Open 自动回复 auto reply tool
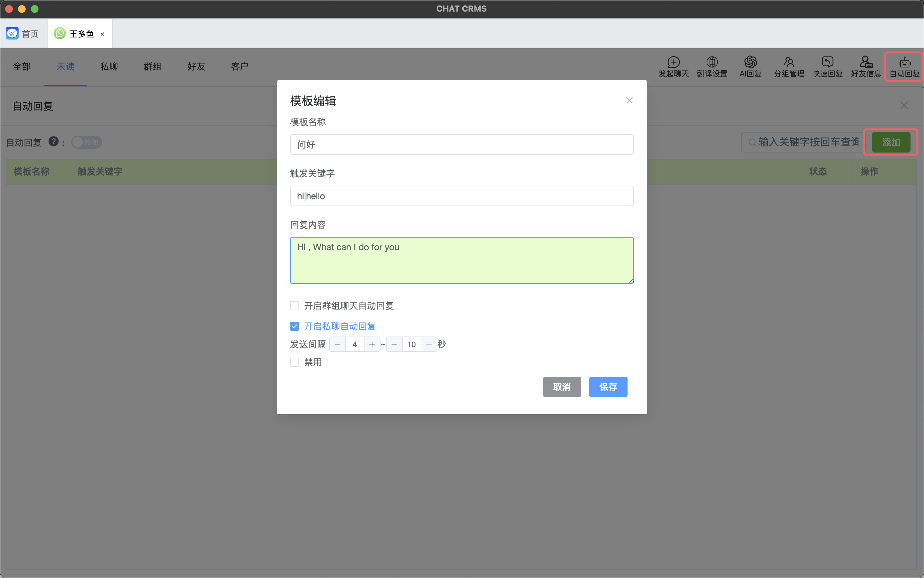The height and width of the screenshot is (578, 924). pyautogui.click(x=904, y=67)
